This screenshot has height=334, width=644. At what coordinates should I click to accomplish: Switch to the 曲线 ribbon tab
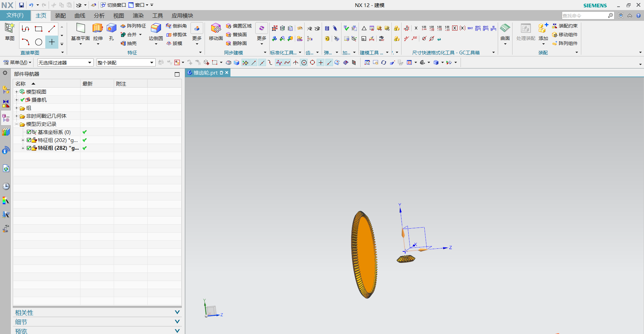80,15
